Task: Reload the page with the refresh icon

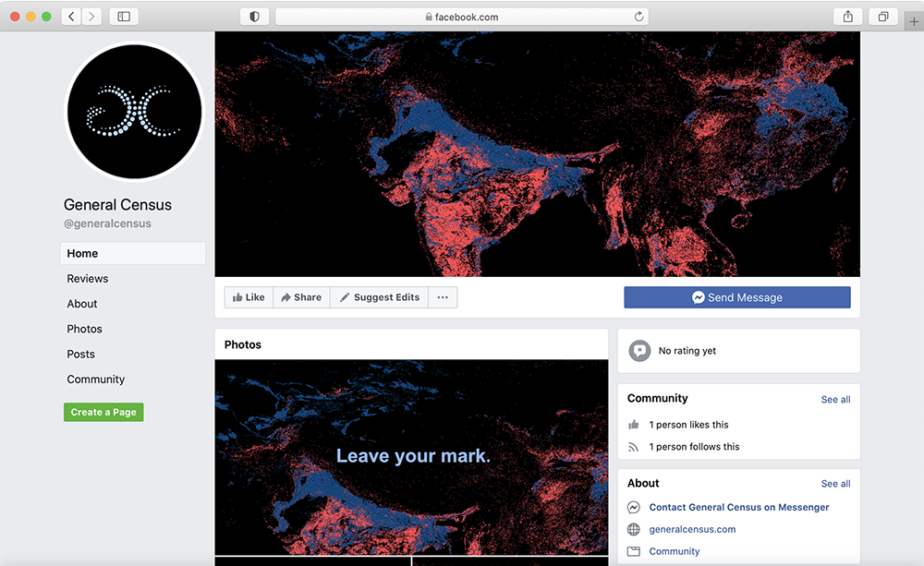Action: point(638,17)
